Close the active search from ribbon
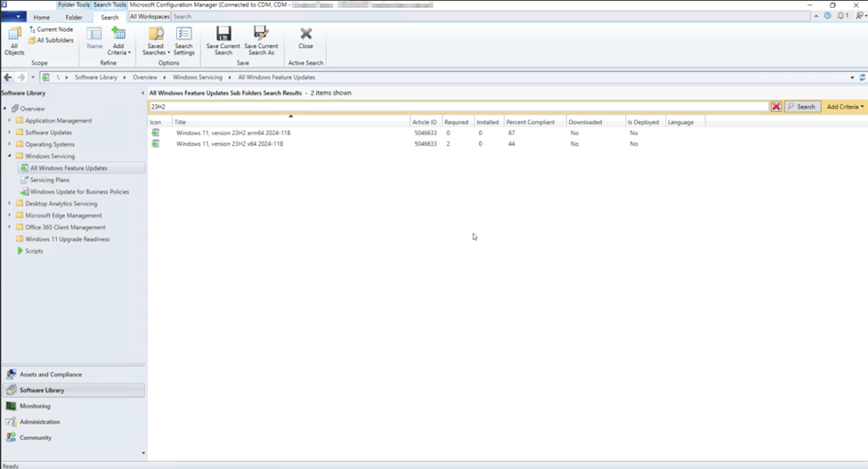Screen dimensions: 868x469 [x=305, y=38]
